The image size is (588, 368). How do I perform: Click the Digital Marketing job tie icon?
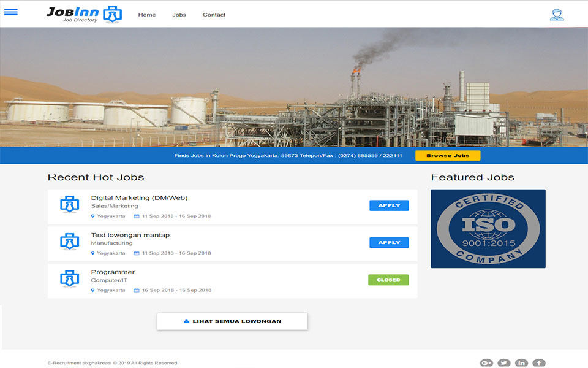point(69,205)
